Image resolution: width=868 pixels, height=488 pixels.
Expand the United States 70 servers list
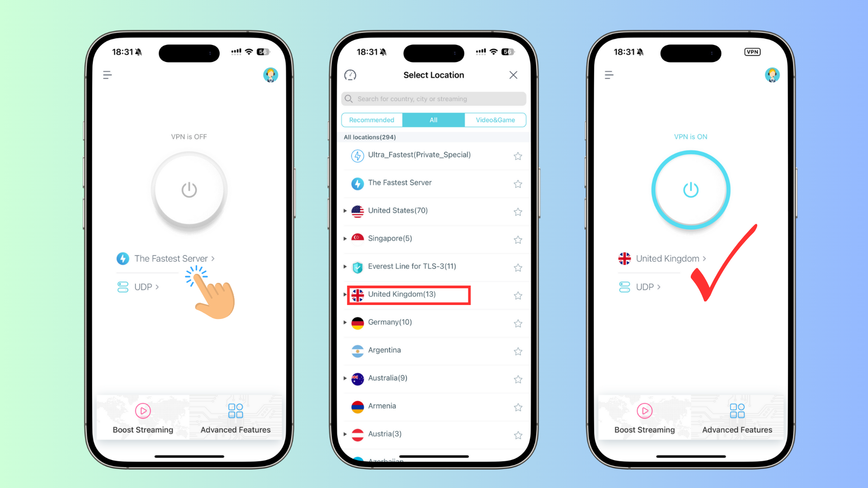coord(345,210)
